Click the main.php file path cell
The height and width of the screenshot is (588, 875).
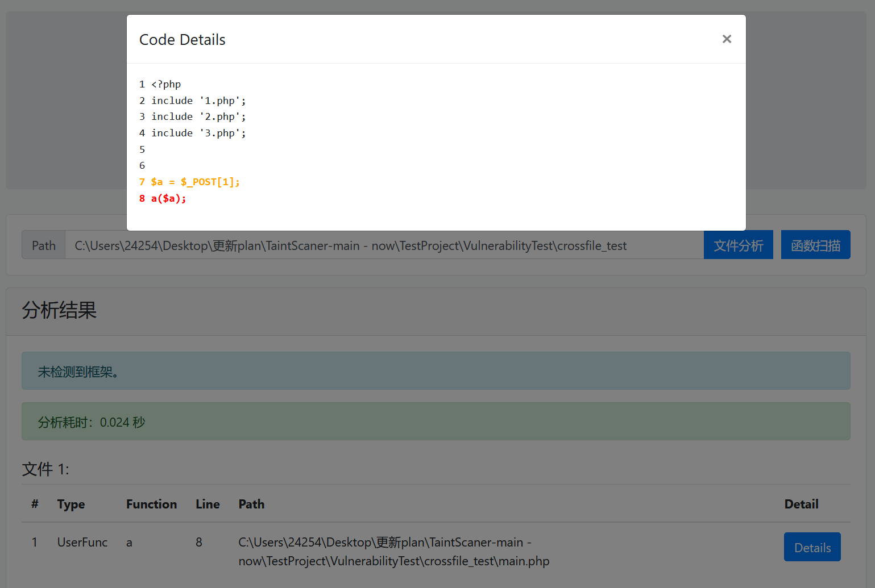coord(393,552)
